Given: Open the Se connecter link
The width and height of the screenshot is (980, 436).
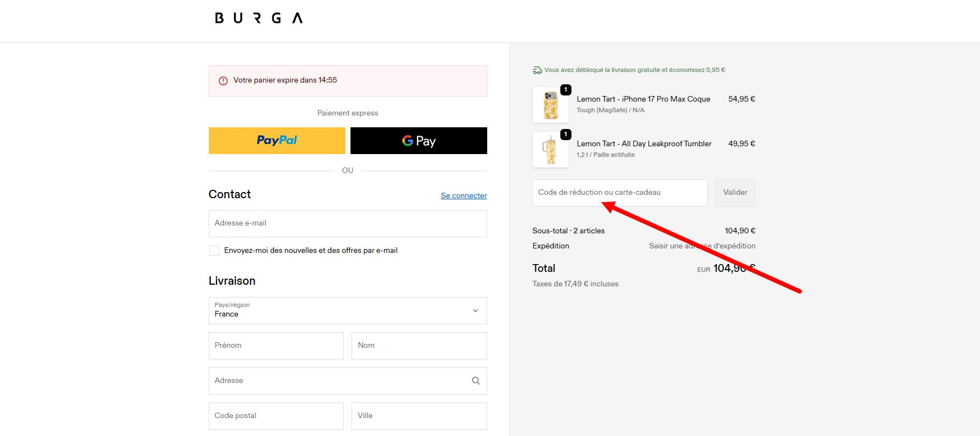Looking at the screenshot, I should pyautogui.click(x=464, y=195).
